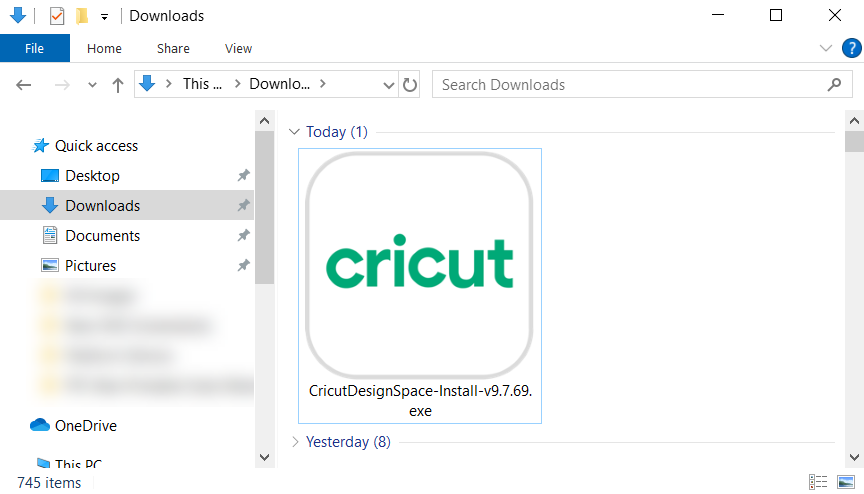Click the CricutDesignSpace-Install-v9.7.69.exe file name
864x494 pixels.
[x=420, y=401]
